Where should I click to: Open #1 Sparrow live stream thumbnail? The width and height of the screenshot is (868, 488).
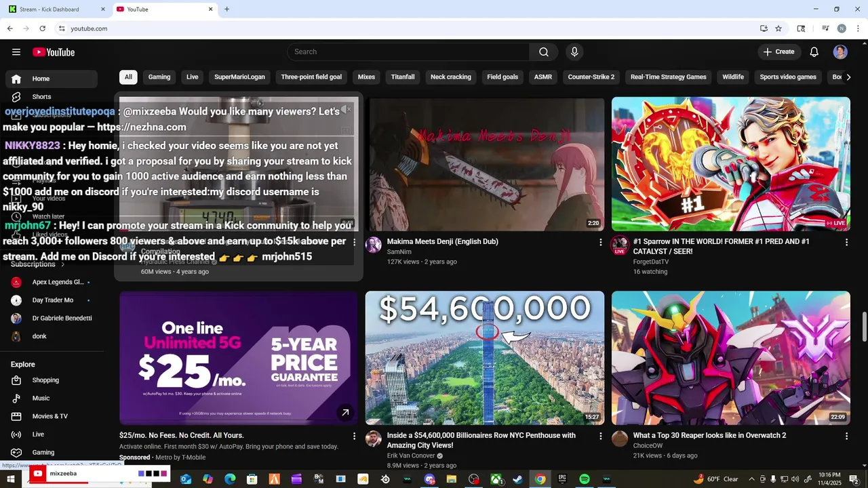point(731,164)
